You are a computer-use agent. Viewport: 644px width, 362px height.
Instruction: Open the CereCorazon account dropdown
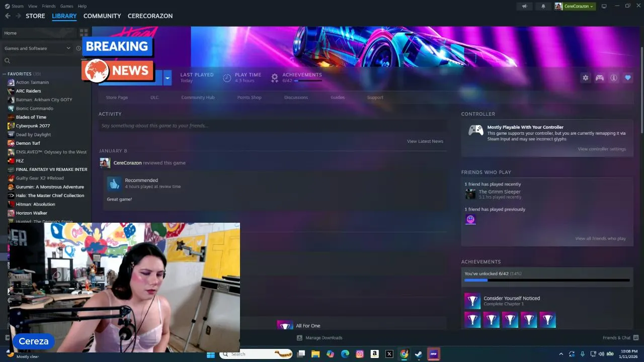click(575, 6)
